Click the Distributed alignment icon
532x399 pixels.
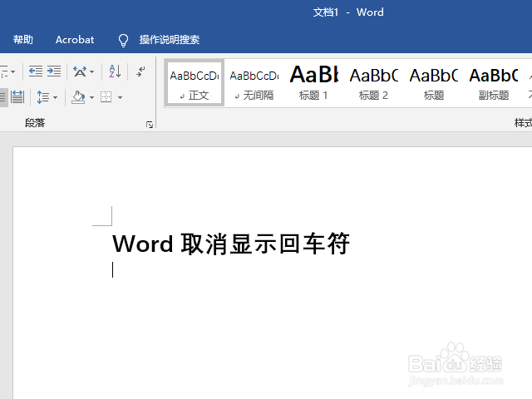click(17, 97)
